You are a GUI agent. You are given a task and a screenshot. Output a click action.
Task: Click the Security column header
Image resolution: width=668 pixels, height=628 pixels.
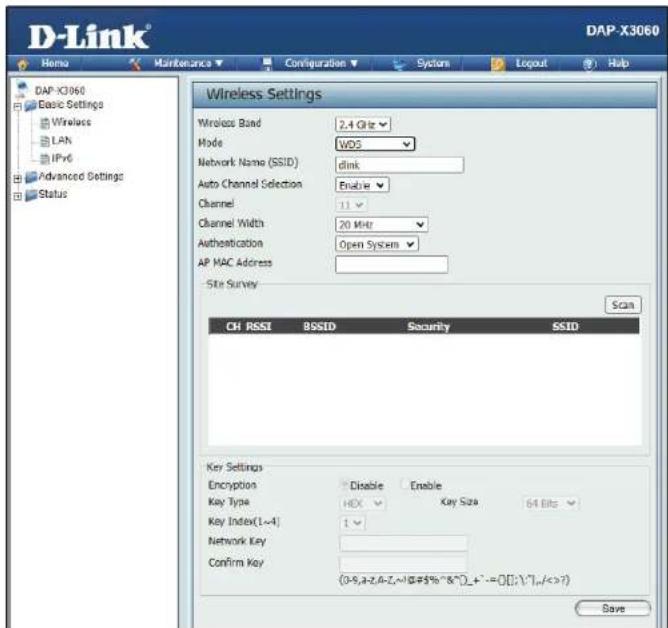point(428,327)
